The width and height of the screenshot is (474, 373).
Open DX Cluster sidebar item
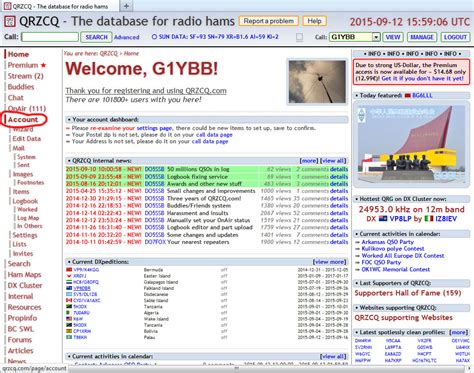(x=25, y=285)
